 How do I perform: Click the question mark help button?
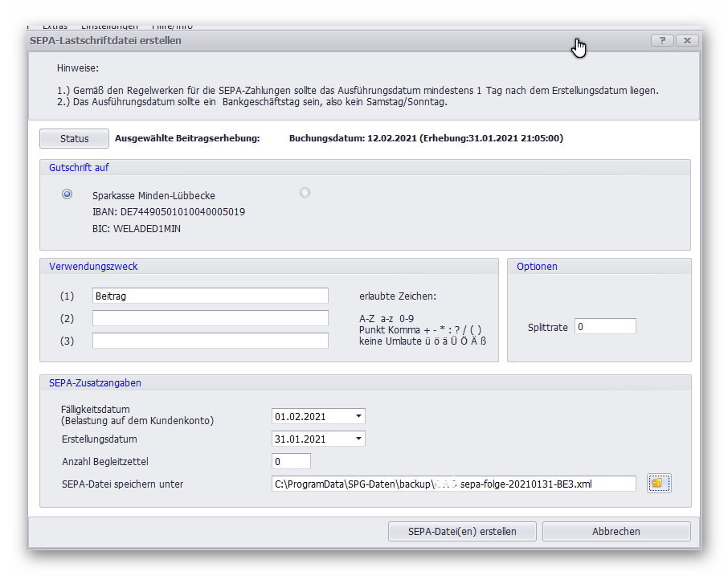point(661,40)
